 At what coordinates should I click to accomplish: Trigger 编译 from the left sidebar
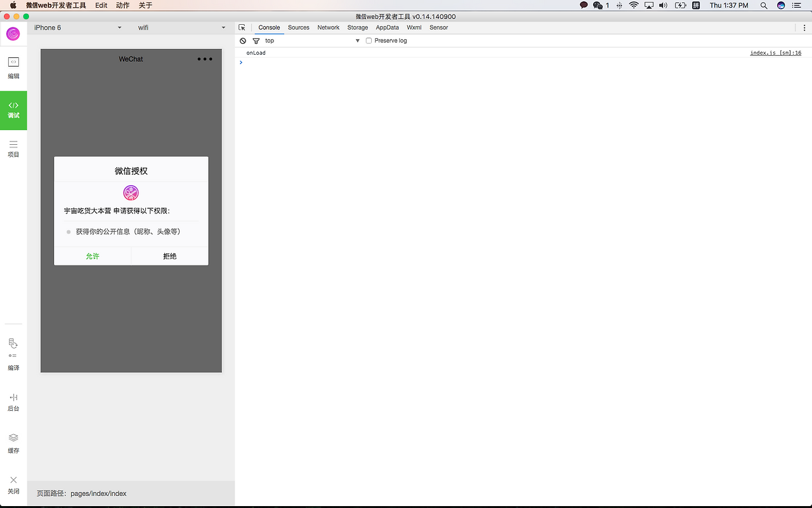13,354
